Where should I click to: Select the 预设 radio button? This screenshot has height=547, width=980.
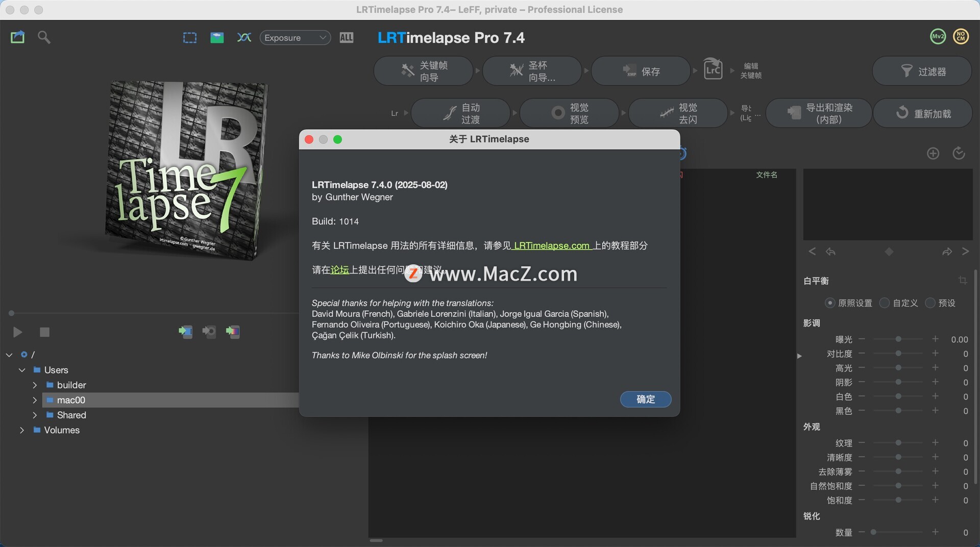pyautogui.click(x=930, y=303)
